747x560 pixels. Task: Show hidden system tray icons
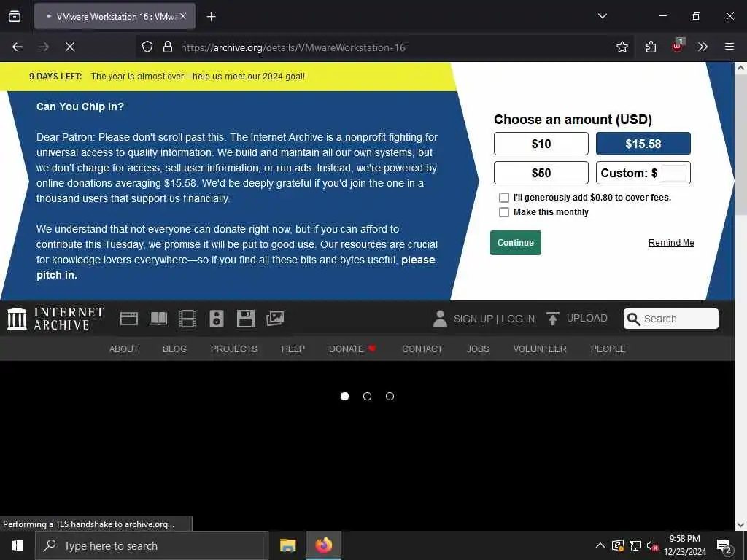pyautogui.click(x=600, y=545)
